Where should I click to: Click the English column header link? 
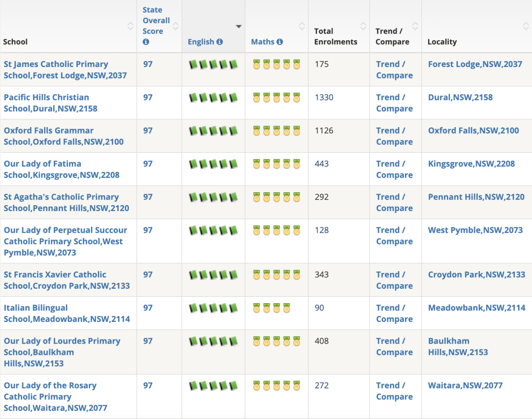[x=201, y=42]
